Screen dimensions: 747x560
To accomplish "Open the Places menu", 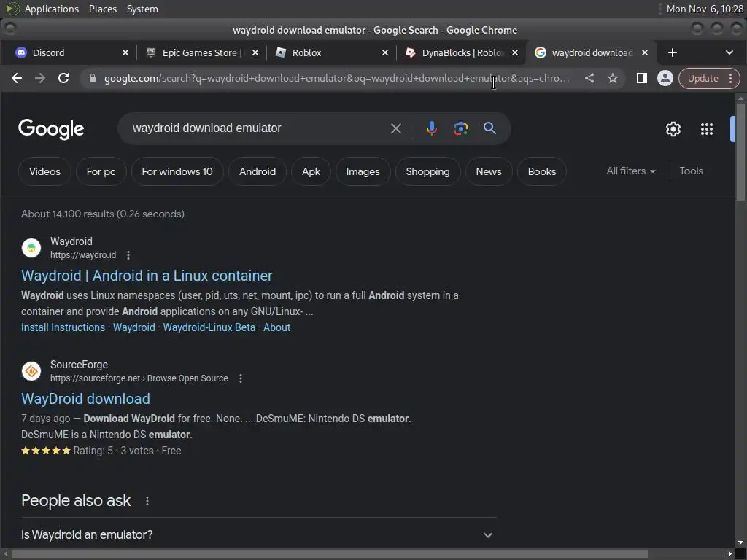I will (103, 9).
